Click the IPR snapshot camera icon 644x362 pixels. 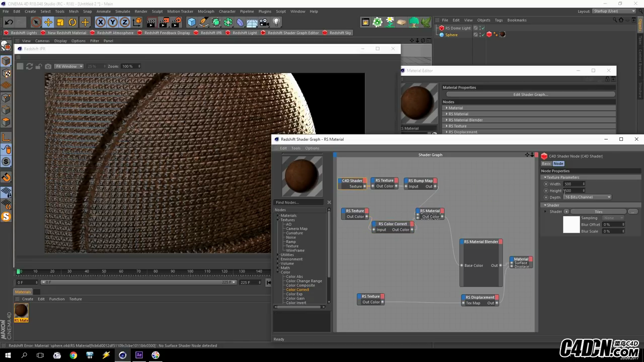48,66
